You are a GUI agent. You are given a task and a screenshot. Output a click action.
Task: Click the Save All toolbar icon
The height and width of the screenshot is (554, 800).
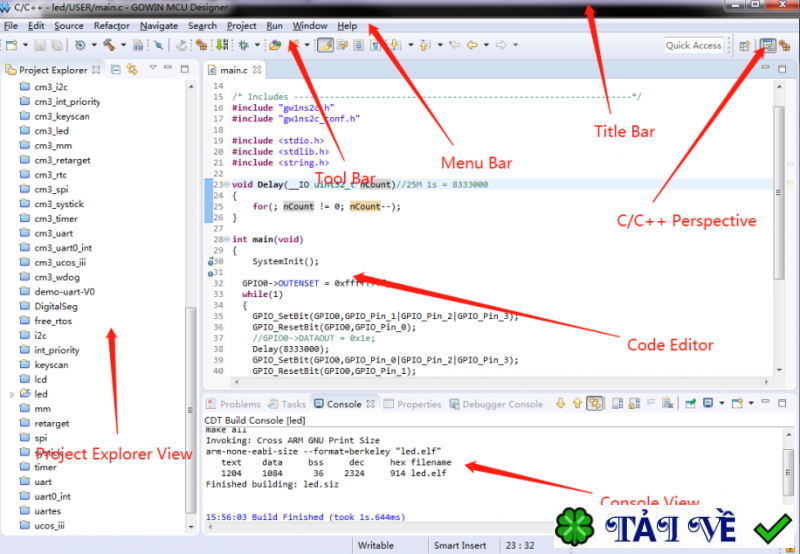pyautogui.click(x=57, y=45)
